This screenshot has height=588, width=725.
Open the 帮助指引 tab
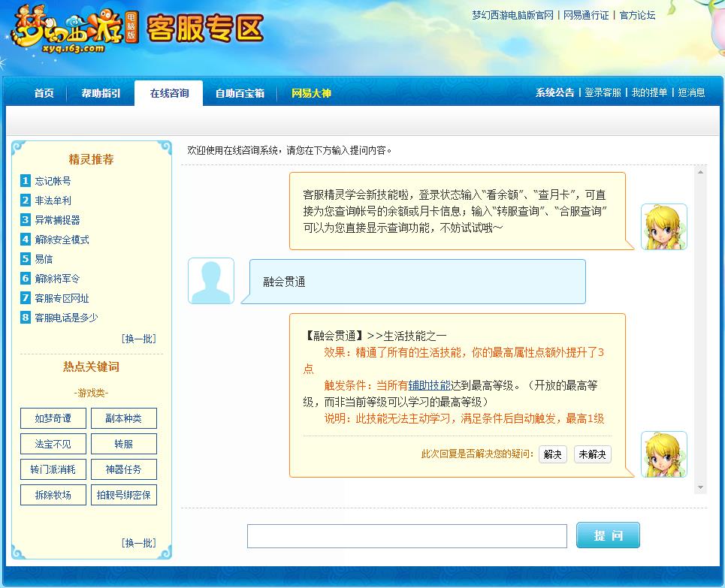(x=101, y=93)
